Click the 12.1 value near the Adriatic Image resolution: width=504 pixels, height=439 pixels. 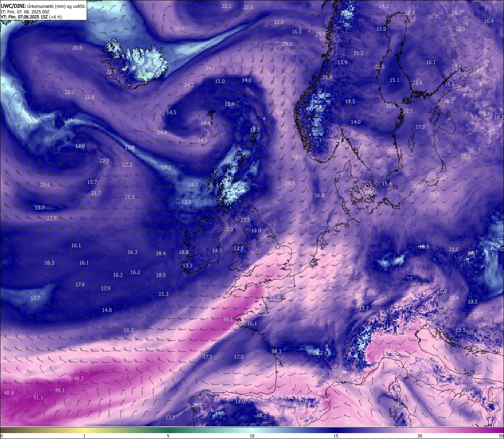click(460, 330)
